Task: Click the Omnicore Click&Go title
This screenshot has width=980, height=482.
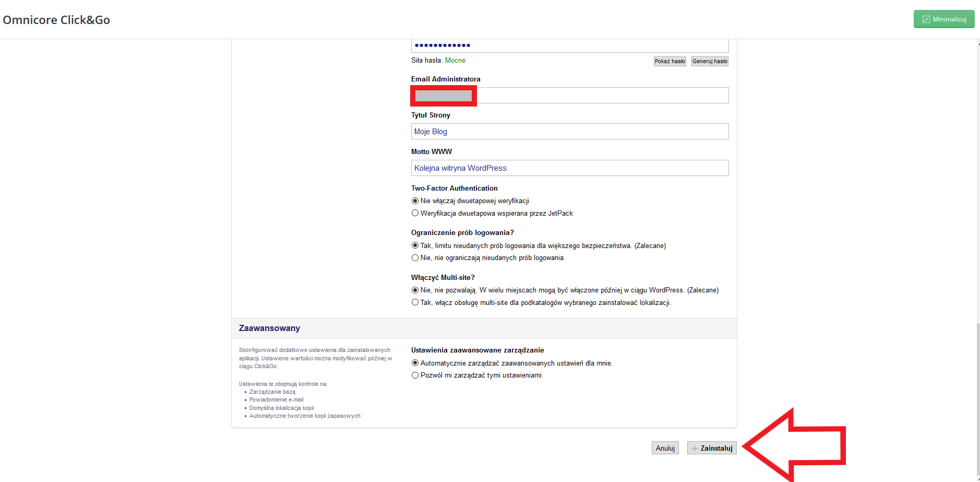Action: pyautogui.click(x=56, y=20)
